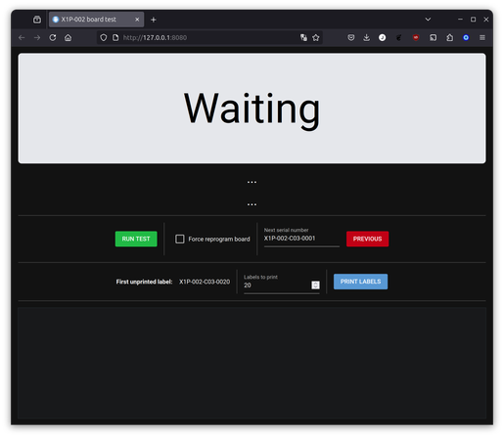Close the X1P-002 board test tab
Screen dimensions: 504x437
click(137, 20)
